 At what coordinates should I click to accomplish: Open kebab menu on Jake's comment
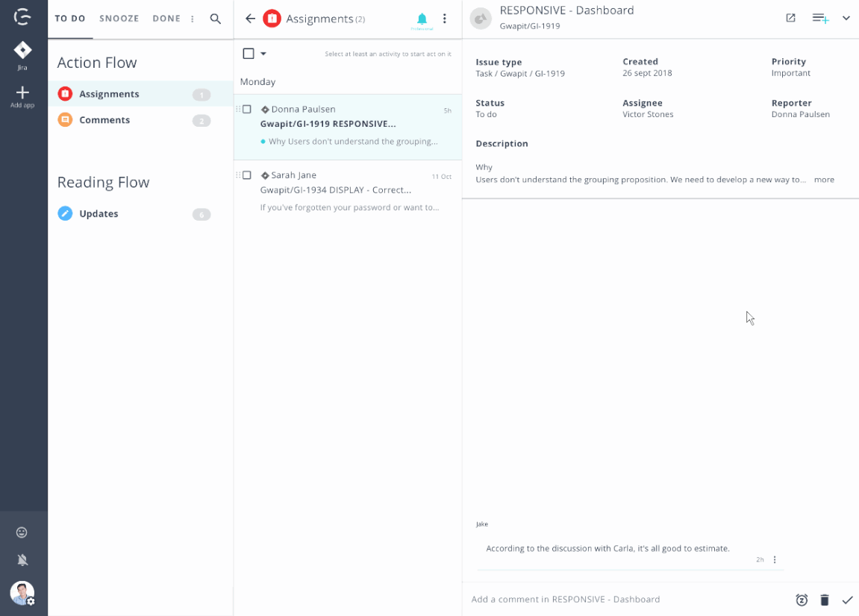coord(775,559)
